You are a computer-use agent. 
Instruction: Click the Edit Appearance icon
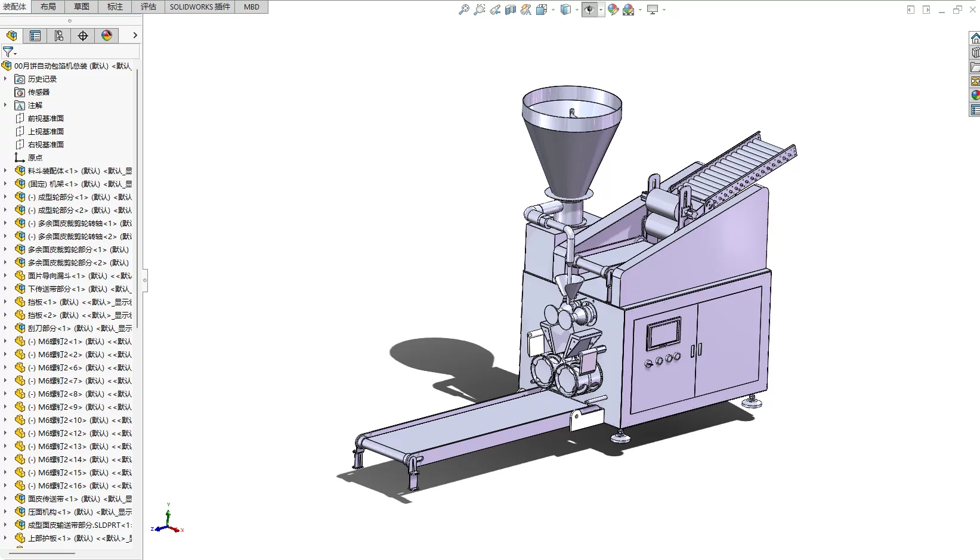click(x=613, y=10)
